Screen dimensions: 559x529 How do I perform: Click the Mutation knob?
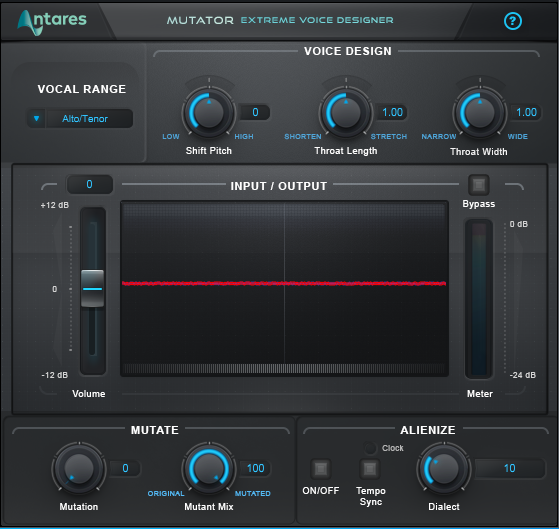click(79, 468)
